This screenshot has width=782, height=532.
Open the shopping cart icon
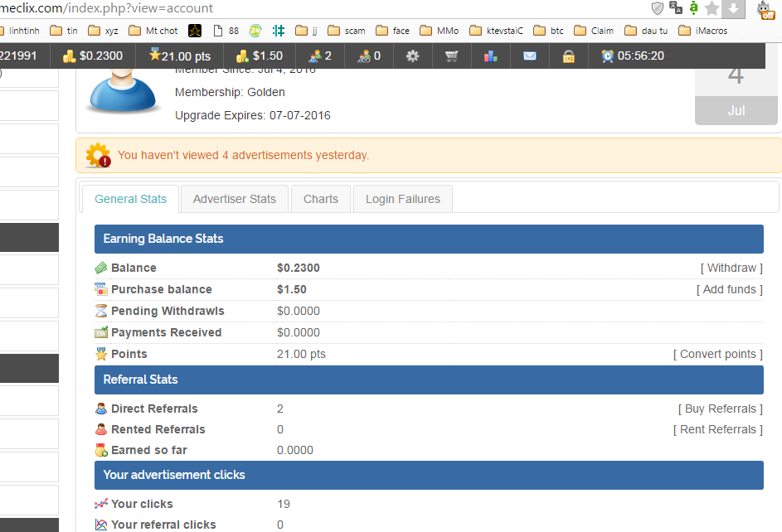tap(451, 56)
